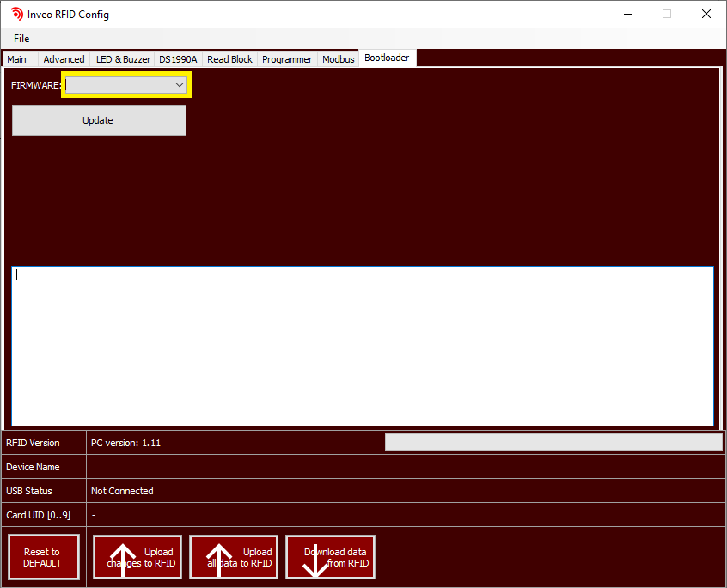Click the Upload all data to RFID arrow
727x588 pixels.
[220, 558]
